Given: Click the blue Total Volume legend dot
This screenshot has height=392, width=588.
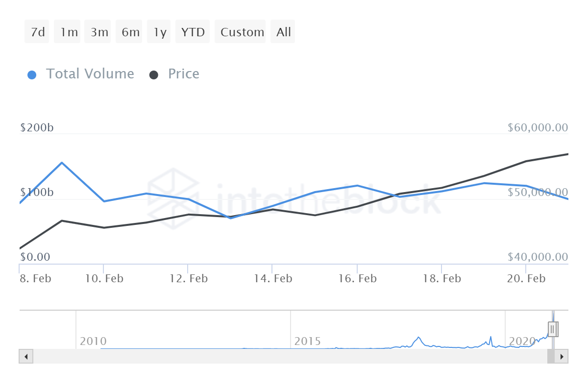Looking at the screenshot, I should click(32, 75).
